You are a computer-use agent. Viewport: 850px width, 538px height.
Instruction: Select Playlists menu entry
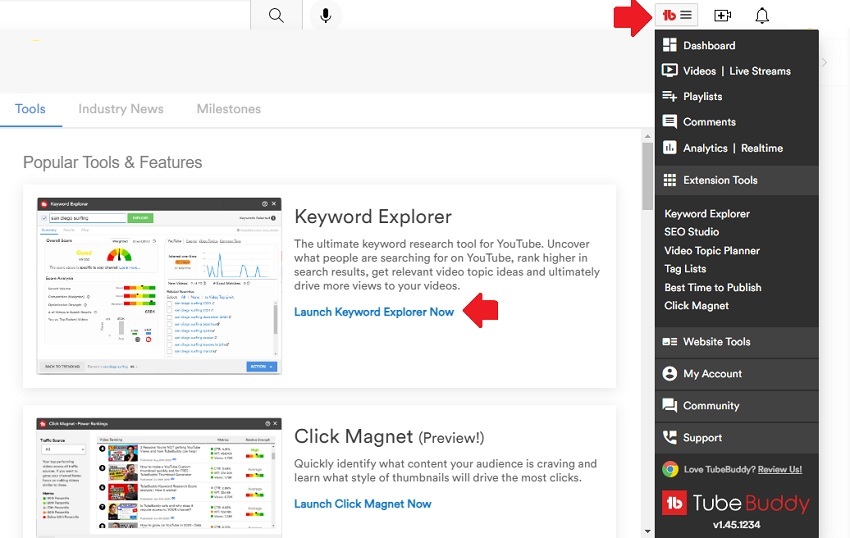tap(703, 97)
